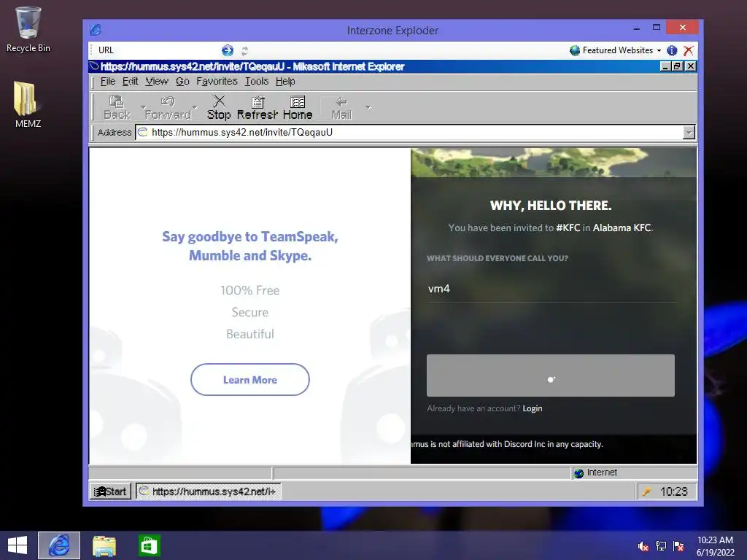The image size is (747, 560).
Task: Click the inner 10:23 clock display
Action: (674, 492)
